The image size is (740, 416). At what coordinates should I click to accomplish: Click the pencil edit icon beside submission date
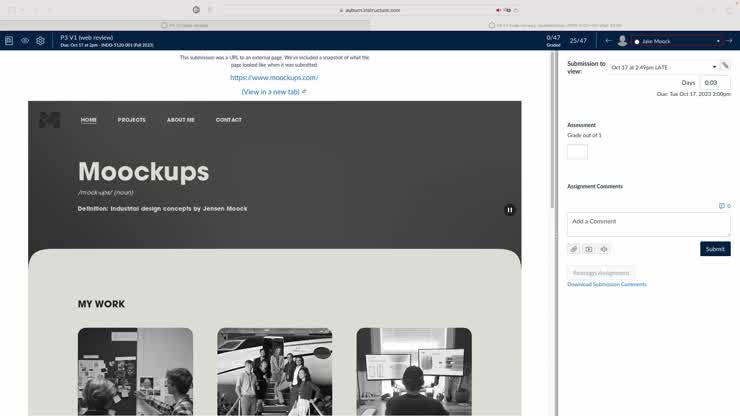pyautogui.click(x=725, y=66)
